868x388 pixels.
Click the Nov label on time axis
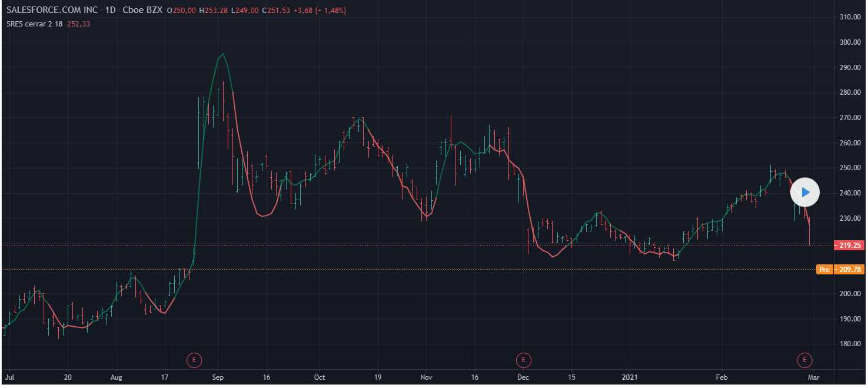425,377
